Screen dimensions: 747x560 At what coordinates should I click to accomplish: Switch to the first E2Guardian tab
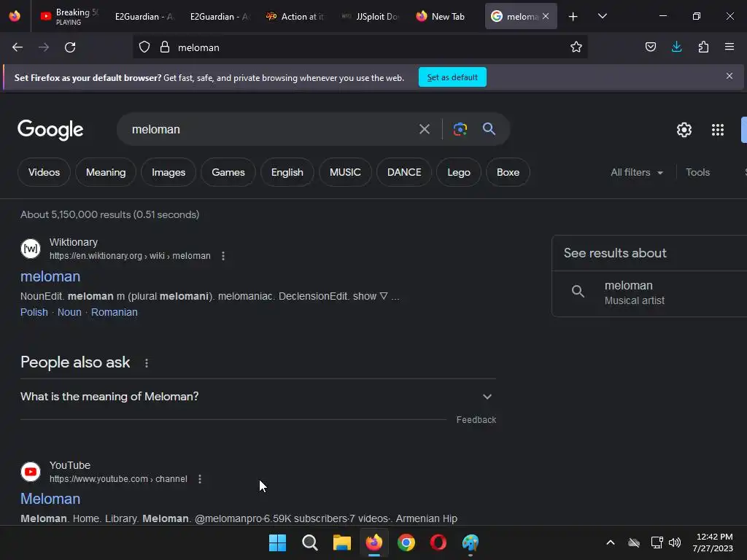pos(143,16)
